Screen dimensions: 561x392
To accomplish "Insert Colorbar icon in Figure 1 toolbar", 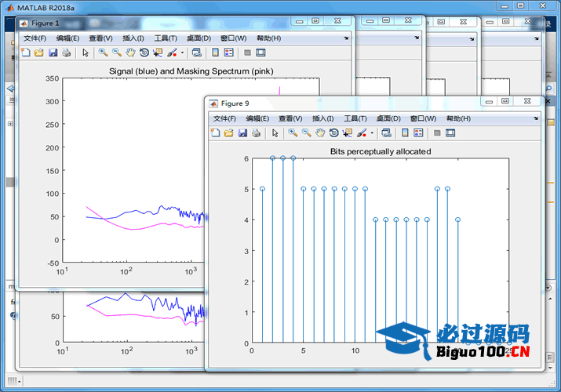I will [215, 53].
